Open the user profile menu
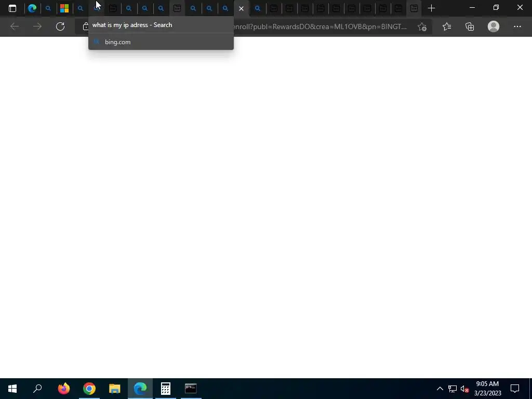The height and width of the screenshot is (399, 532). tap(494, 26)
